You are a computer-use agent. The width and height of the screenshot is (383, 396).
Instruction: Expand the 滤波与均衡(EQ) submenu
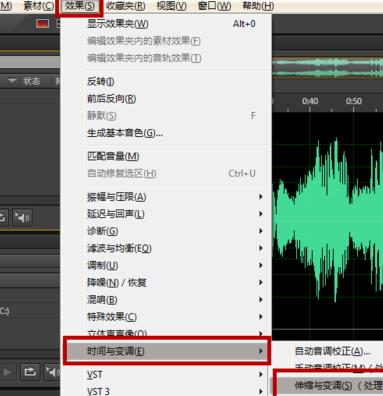coord(166,248)
